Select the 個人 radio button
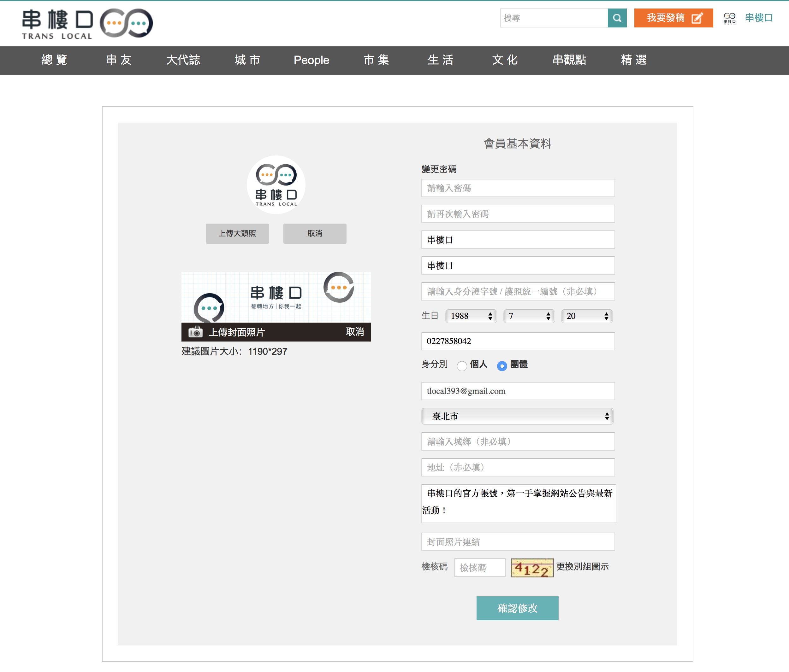Screen dimensions: 789x672 click(461, 366)
